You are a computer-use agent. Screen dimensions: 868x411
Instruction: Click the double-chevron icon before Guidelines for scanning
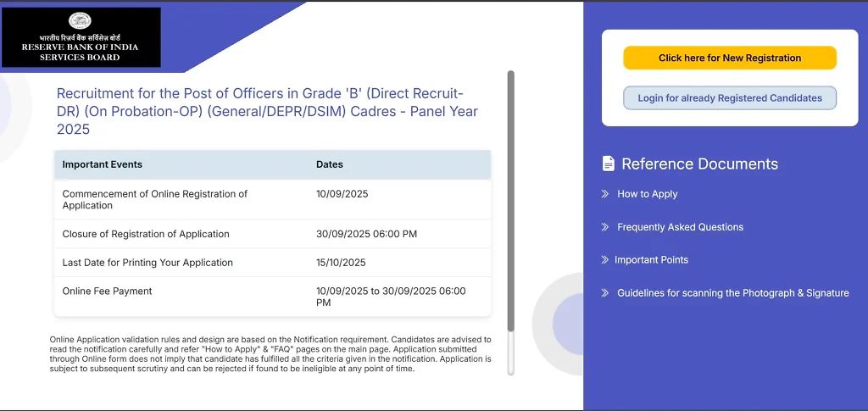(x=604, y=293)
